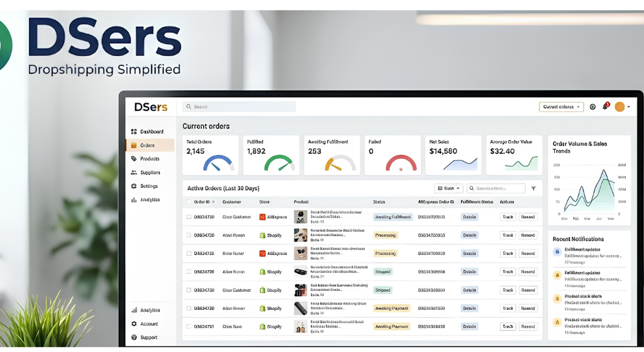Check Adam's Shipped order row checkbox
Image resolution: width=644 pixels, height=352 pixels.
click(x=189, y=272)
